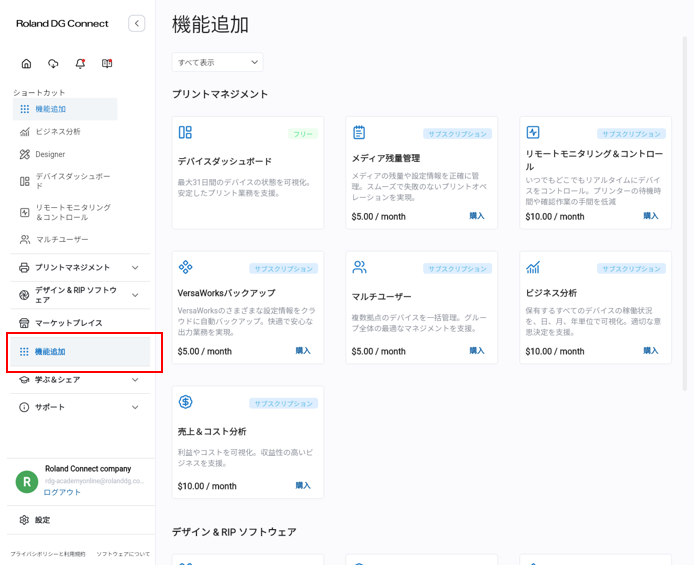This screenshot has width=699, height=565.
Task: Click 購入 on the マルチユーザー card
Action: pyautogui.click(x=477, y=351)
